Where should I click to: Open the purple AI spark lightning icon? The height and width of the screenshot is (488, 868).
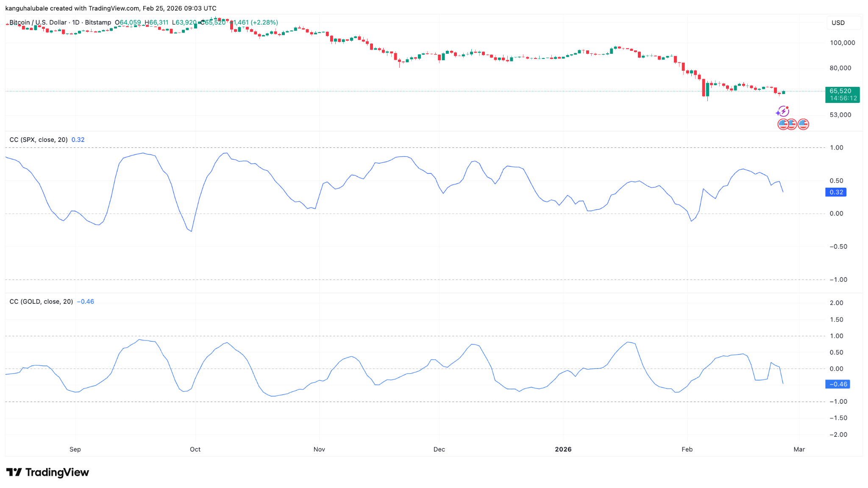pos(784,111)
